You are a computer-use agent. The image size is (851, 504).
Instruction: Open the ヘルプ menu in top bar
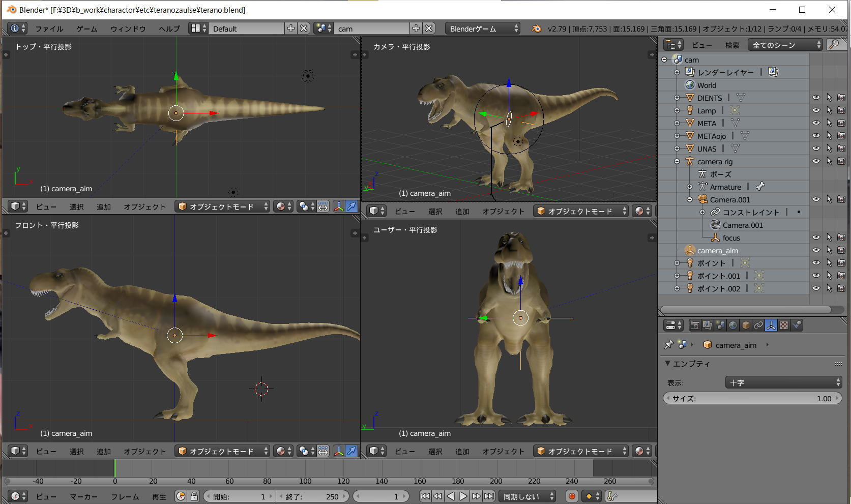point(169,28)
